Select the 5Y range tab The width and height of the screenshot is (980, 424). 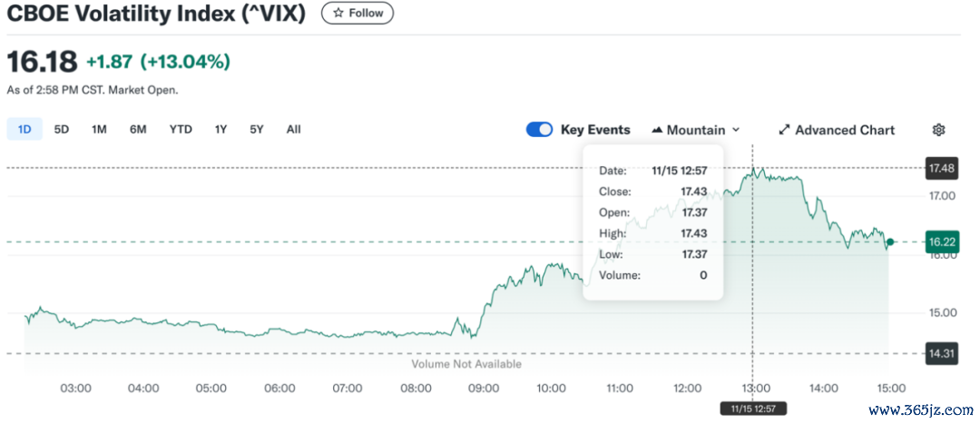pyautogui.click(x=256, y=130)
